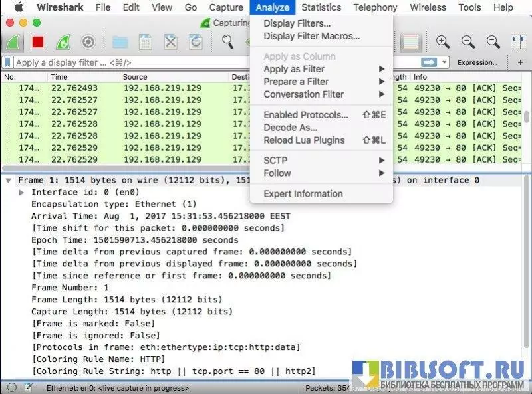Collapse the Frame 1 details section
This screenshot has height=394, width=532.
8,181
